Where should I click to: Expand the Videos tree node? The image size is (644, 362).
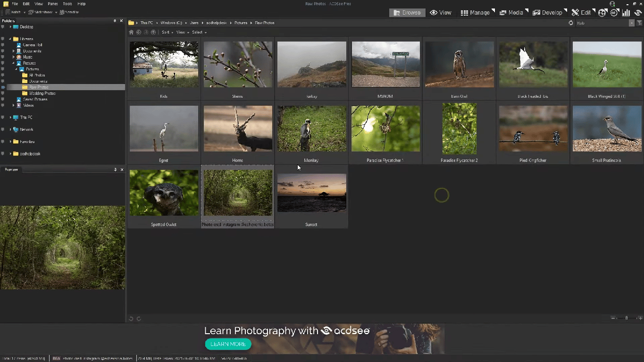[14, 105]
